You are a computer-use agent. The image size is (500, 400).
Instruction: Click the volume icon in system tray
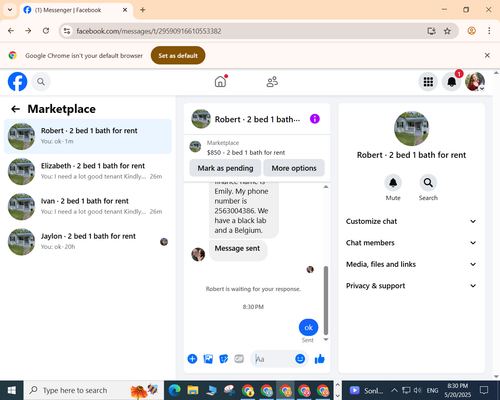point(417,390)
